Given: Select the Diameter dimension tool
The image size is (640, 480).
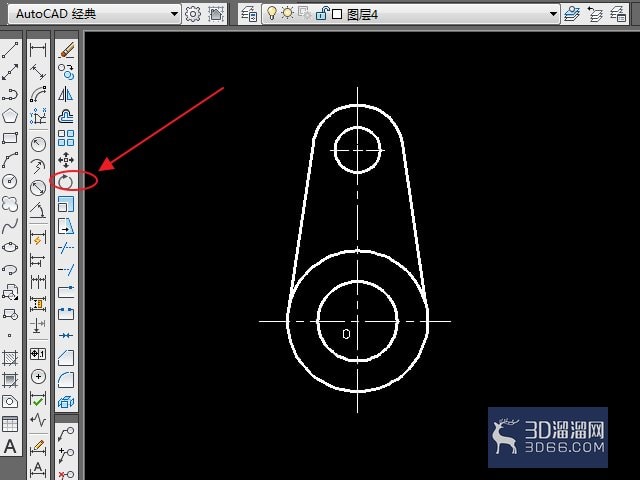Looking at the screenshot, I should coord(38,188).
